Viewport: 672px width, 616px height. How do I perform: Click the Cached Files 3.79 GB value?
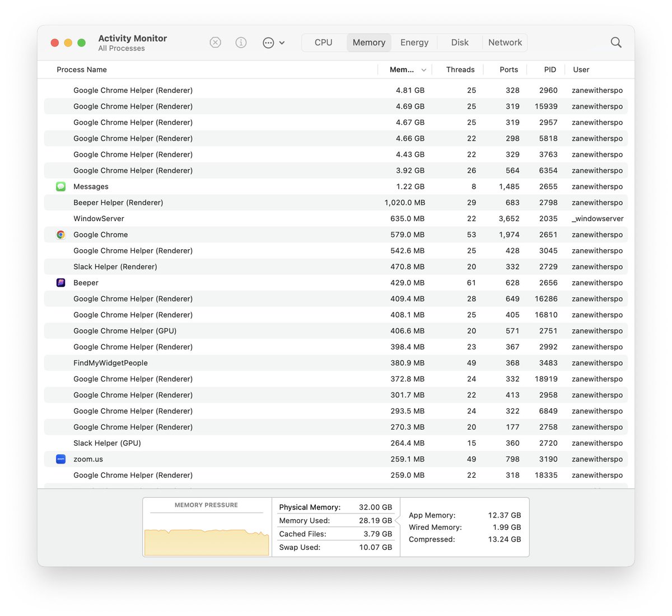[x=378, y=534]
